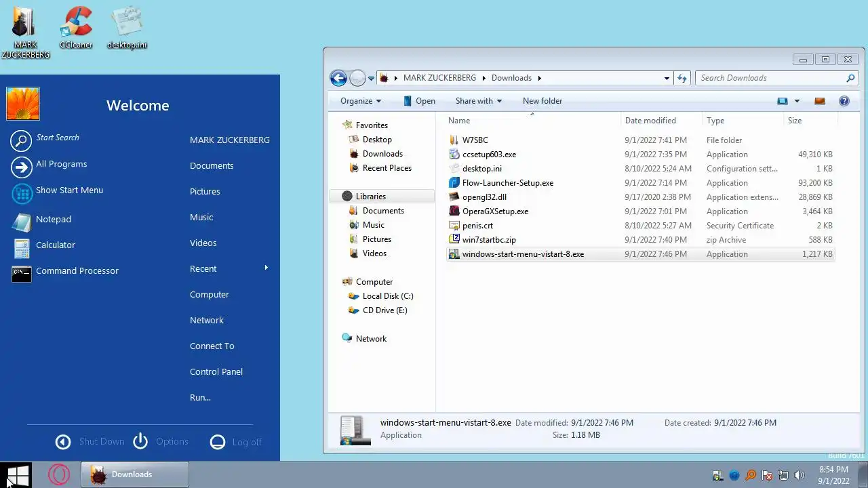The image size is (868, 488).
Task: Open the Organize dropdown menu
Action: [361, 101]
